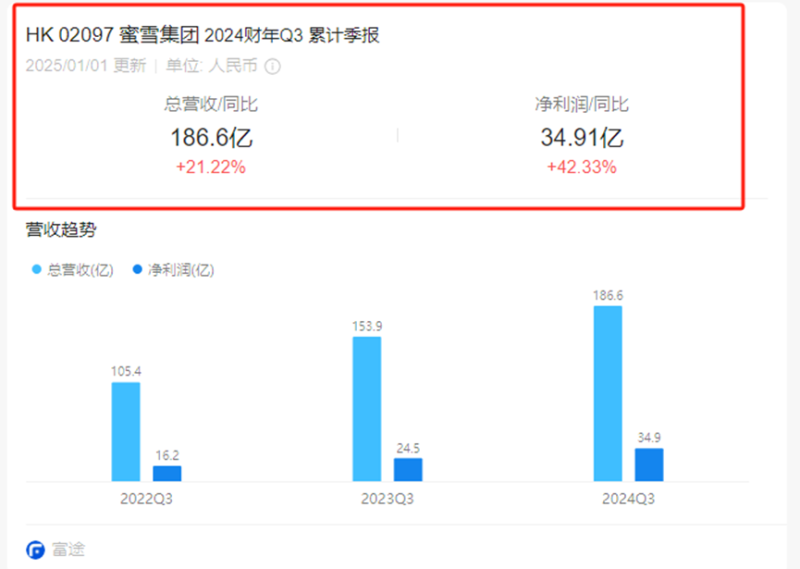Click the info icon beside 人民币

(x=272, y=67)
